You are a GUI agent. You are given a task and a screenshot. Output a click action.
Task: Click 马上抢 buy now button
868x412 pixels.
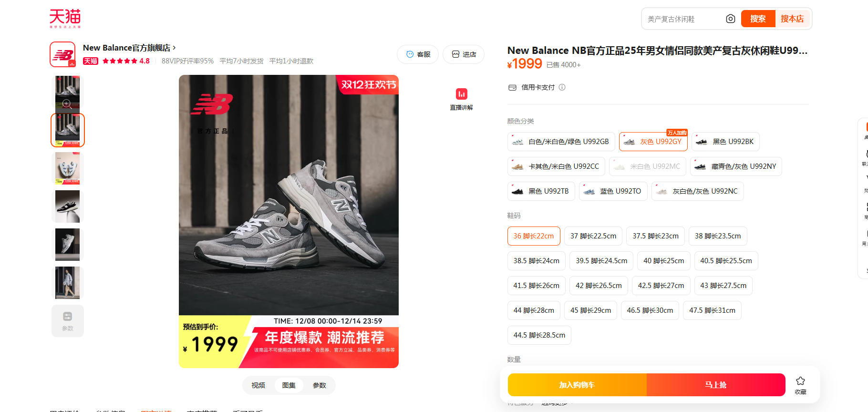point(715,385)
